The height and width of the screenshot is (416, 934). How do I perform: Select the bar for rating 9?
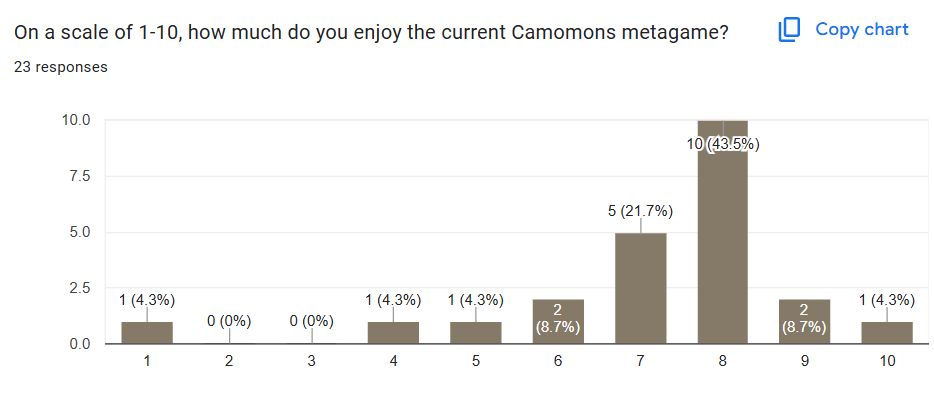click(804, 322)
